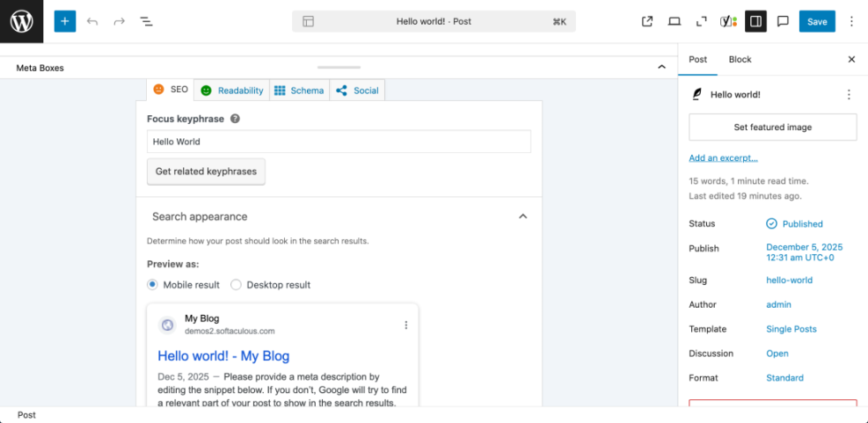Change the Published status
This screenshot has height=423, width=868.
click(x=794, y=223)
